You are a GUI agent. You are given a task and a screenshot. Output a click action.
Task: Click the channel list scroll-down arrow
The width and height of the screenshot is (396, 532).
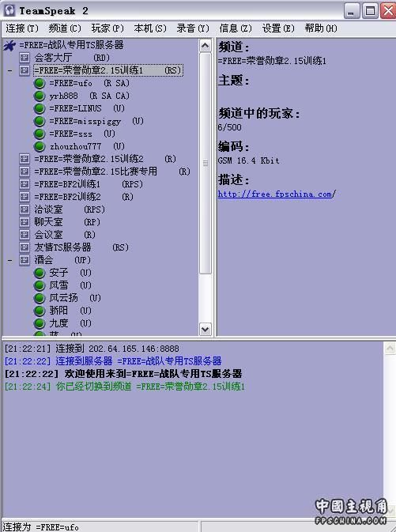(205, 329)
